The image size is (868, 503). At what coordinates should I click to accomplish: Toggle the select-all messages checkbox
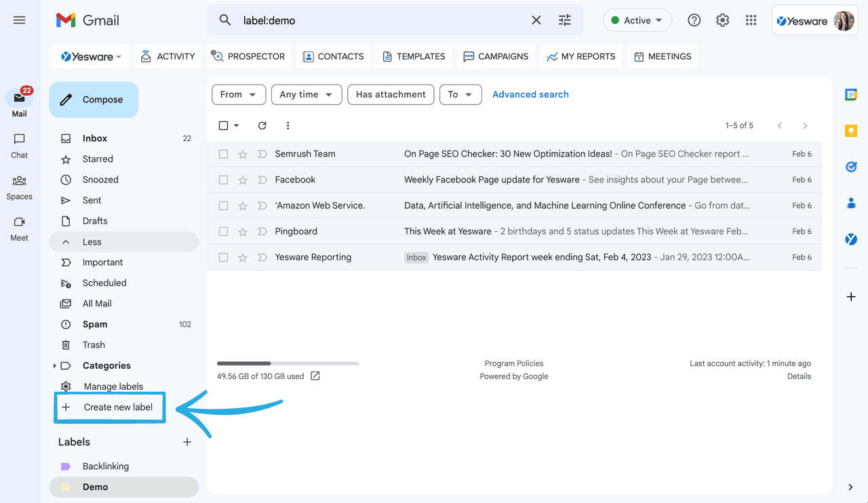click(223, 125)
